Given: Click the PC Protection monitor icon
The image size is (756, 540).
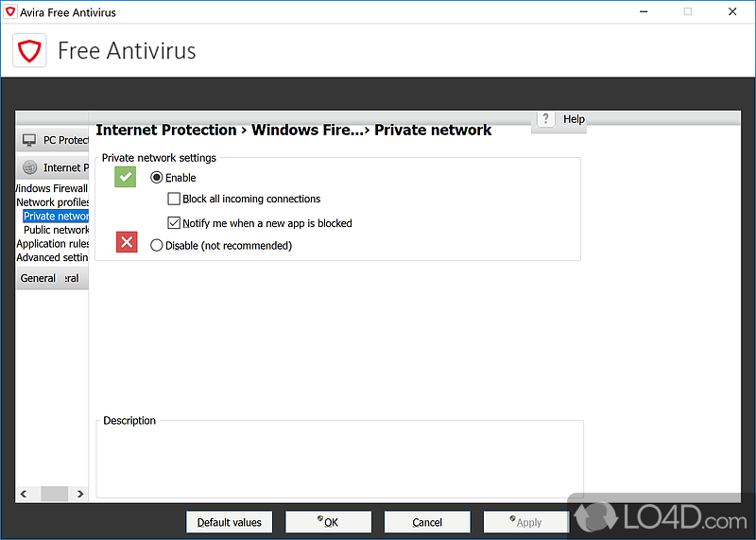Looking at the screenshot, I should point(29,140).
